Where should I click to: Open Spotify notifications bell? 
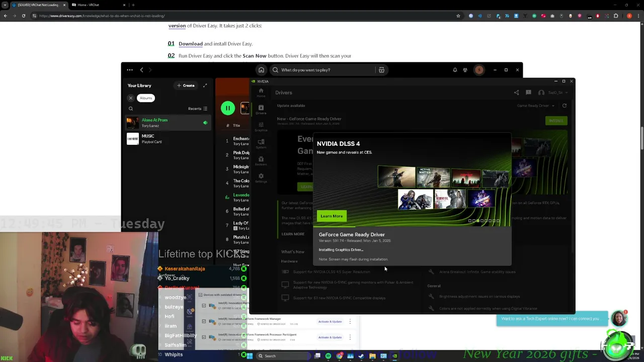pos(455,70)
